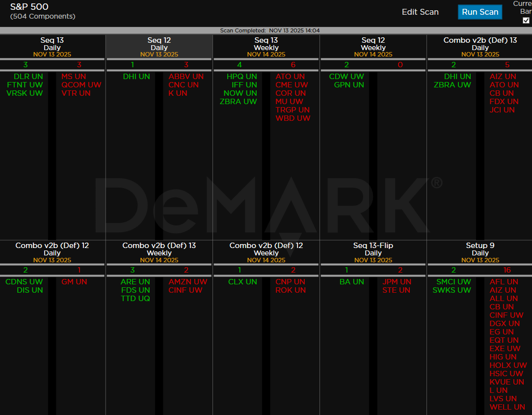532x415 pixels.
Task: Open NOW UN ticker in Seq 13 Weekly
Action: click(240, 93)
